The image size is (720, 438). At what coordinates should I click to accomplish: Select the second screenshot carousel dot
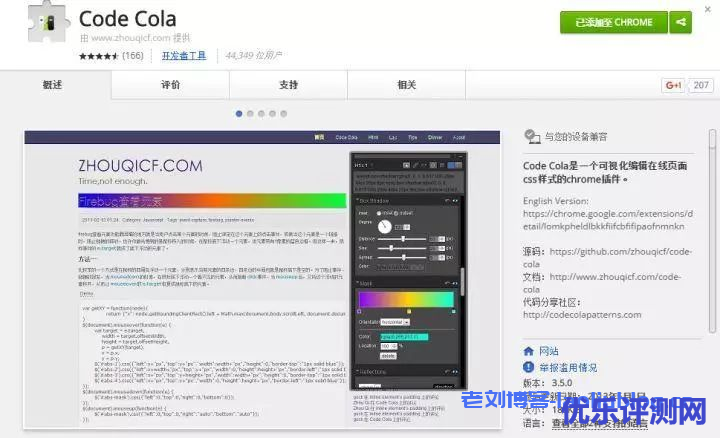250,114
